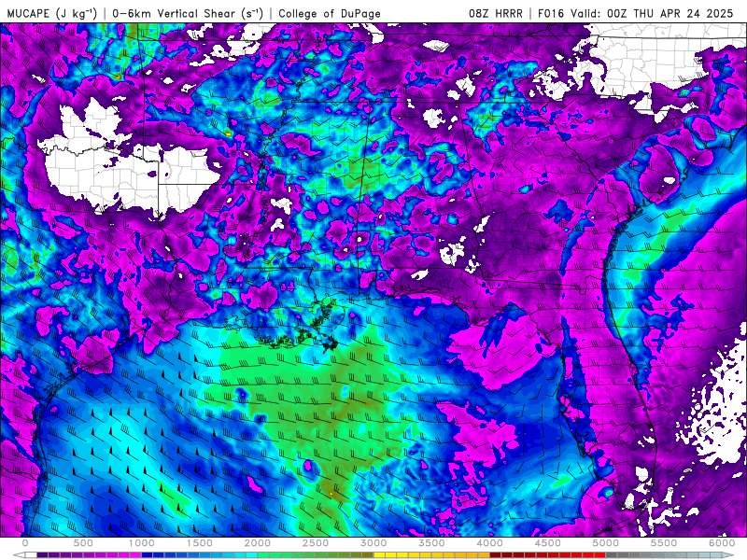Click the white swatch at the color bar start
The height and width of the screenshot is (560, 747).
click(x=31, y=555)
